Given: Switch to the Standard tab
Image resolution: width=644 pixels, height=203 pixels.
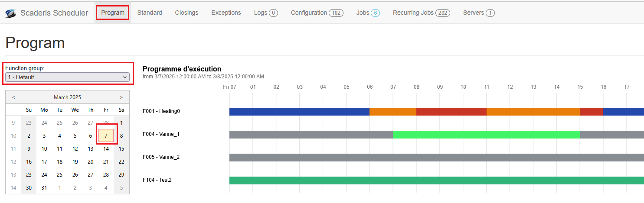Looking at the screenshot, I should [150, 13].
